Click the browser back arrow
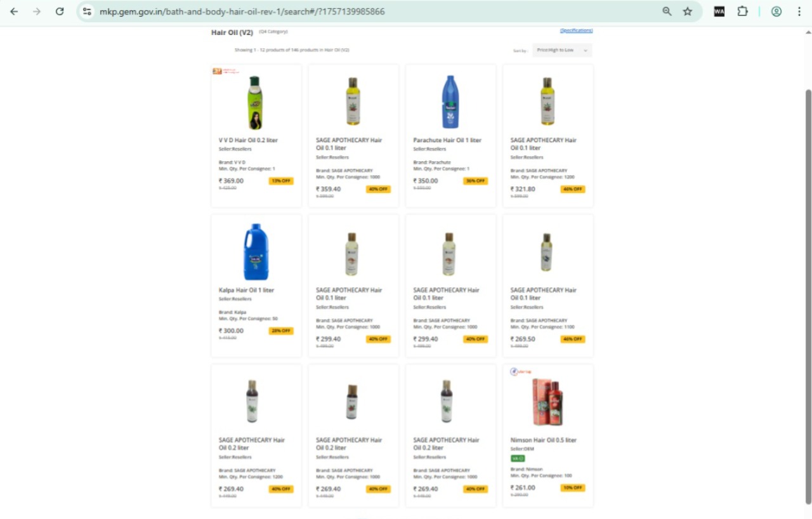 [14, 11]
